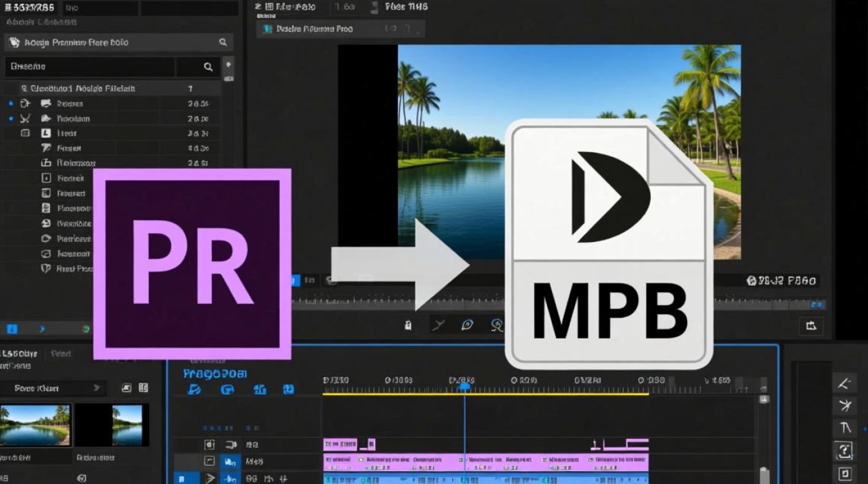Toggle the sync icon on the top video track

coord(231,445)
